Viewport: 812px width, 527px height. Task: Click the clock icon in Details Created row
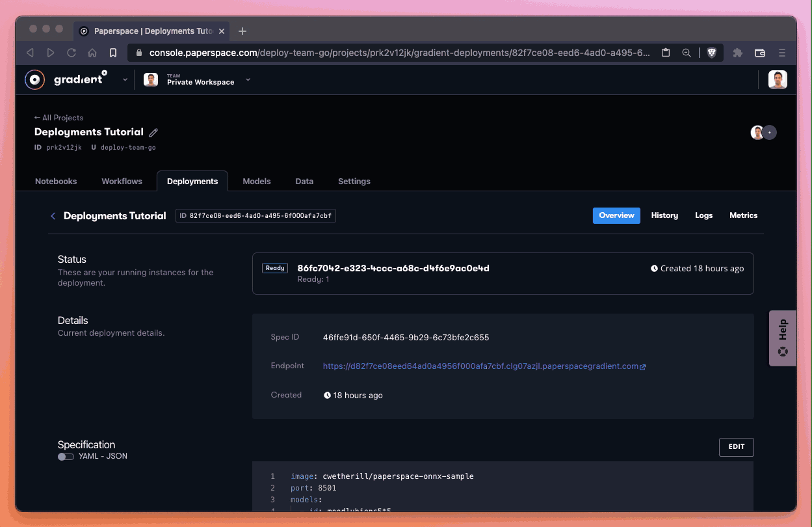pyautogui.click(x=327, y=396)
